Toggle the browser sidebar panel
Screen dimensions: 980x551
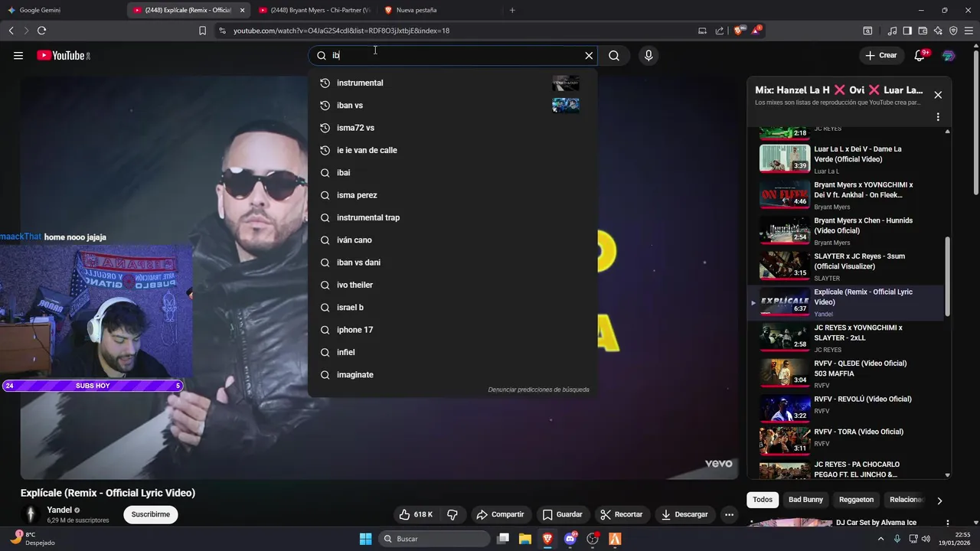(x=907, y=31)
